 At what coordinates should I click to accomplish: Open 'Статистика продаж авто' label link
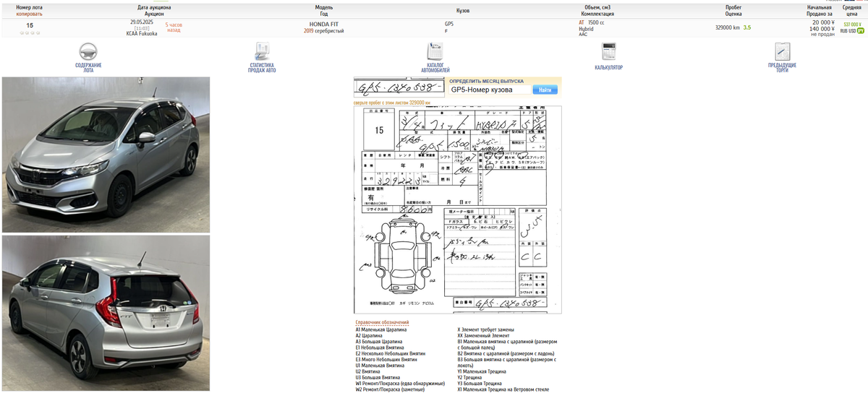[261, 67]
